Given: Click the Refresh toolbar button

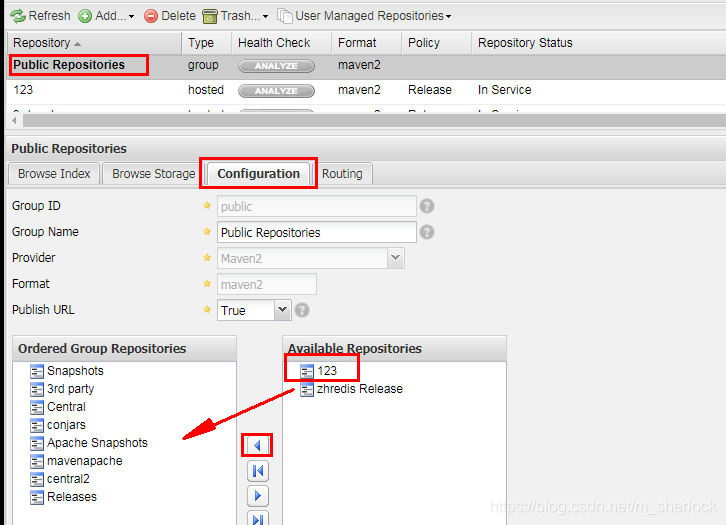Looking at the screenshot, I should (x=40, y=16).
